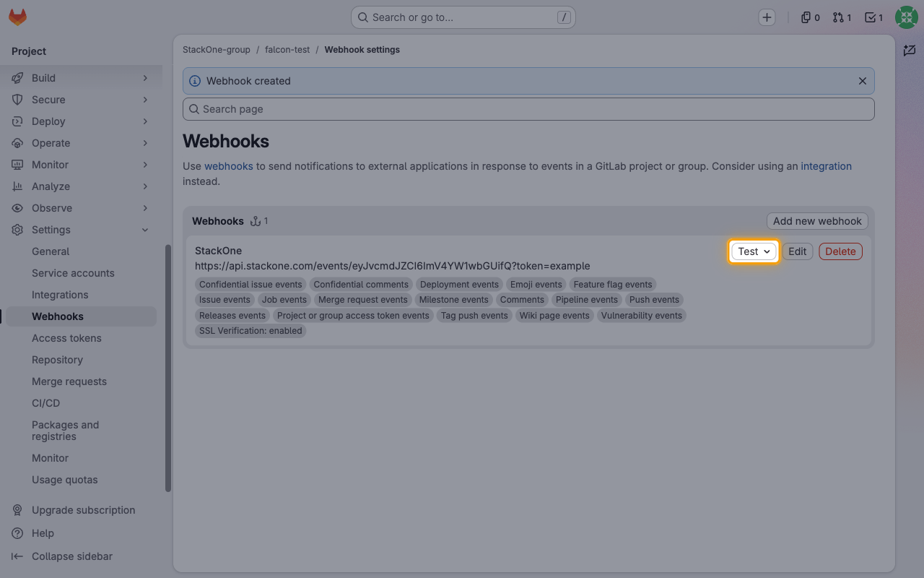Click the Build rocket icon
This screenshot has width=924, height=578.
[17, 78]
